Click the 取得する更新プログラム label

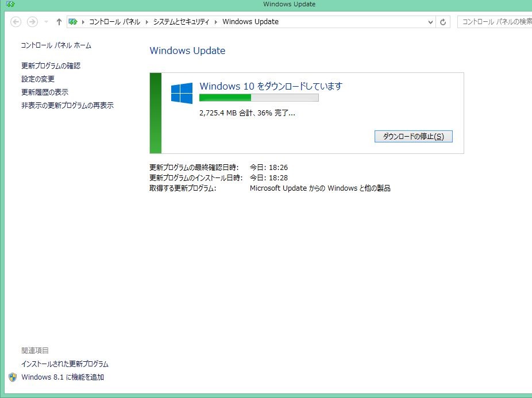point(183,188)
